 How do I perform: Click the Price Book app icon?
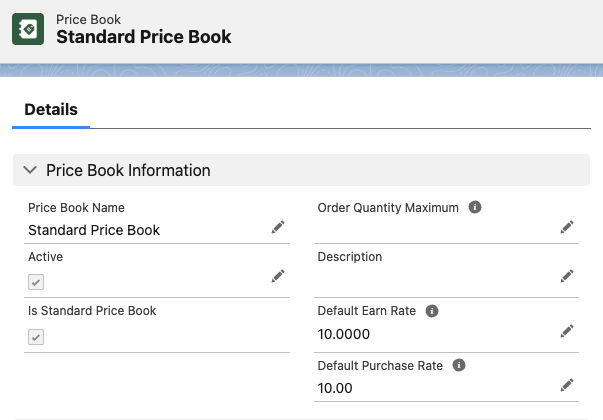point(28,29)
